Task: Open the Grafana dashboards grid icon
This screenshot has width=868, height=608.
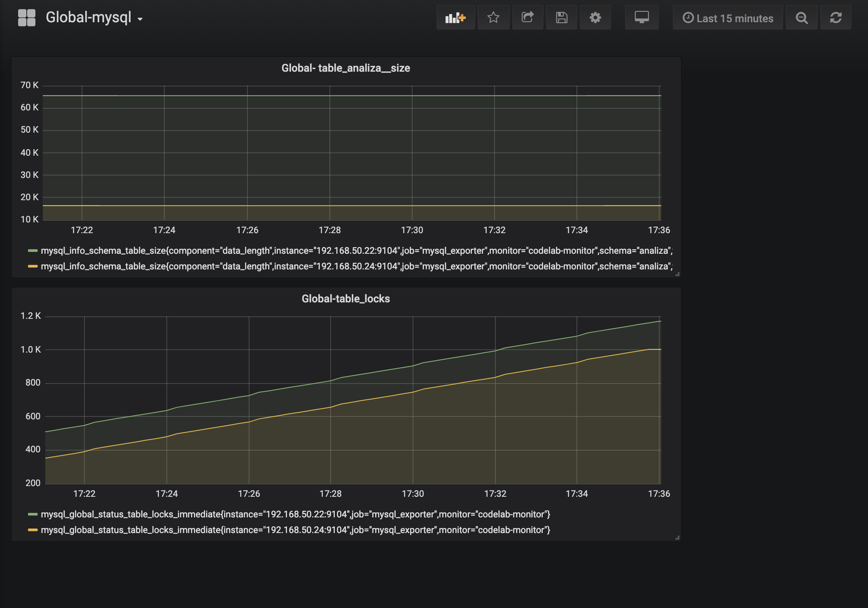Action: click(27, 18)
